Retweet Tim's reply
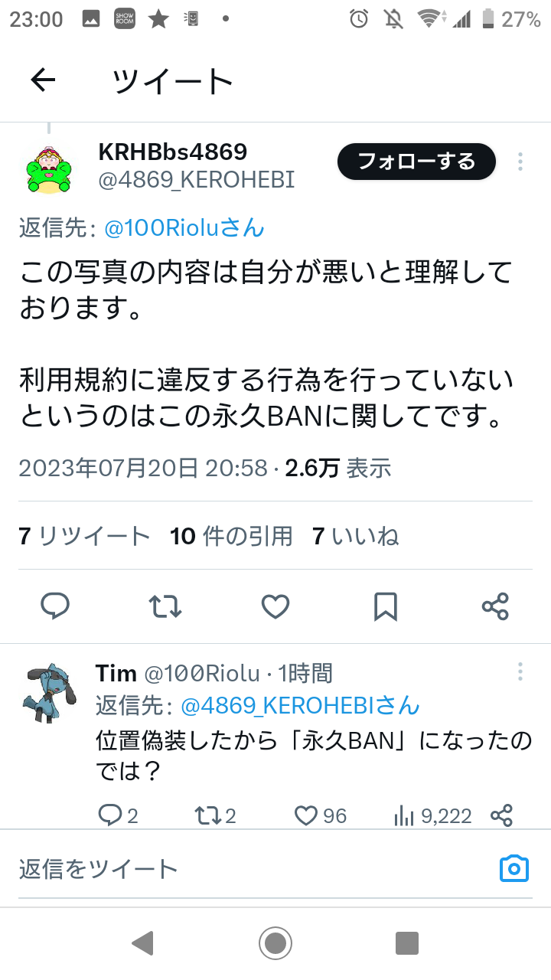 [x=216, y=816]
